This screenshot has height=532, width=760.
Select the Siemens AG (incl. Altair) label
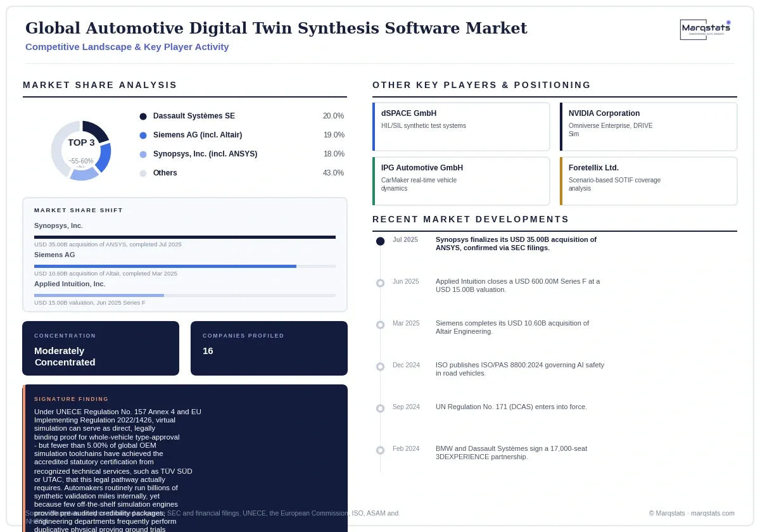pos(198,135)
